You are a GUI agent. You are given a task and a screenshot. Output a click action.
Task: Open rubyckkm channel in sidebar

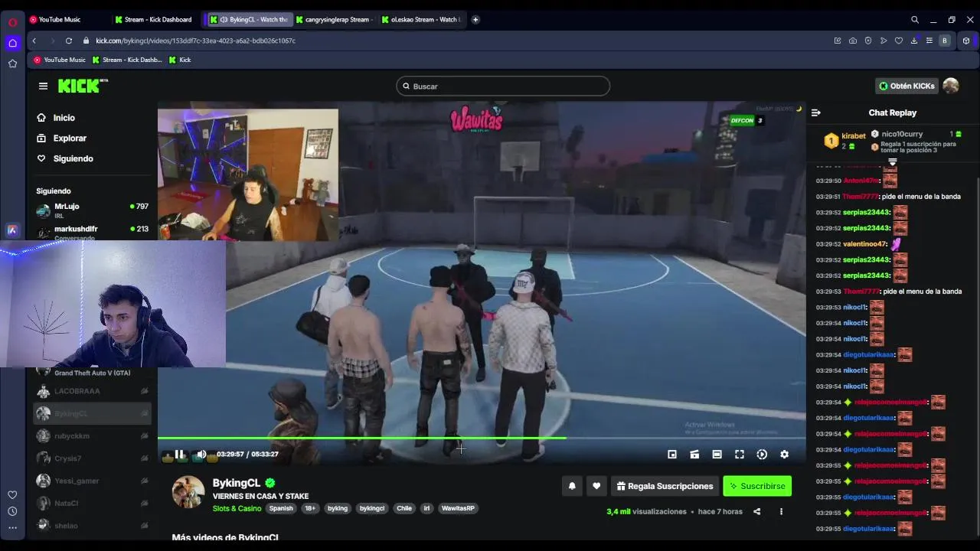pos(92,436)
